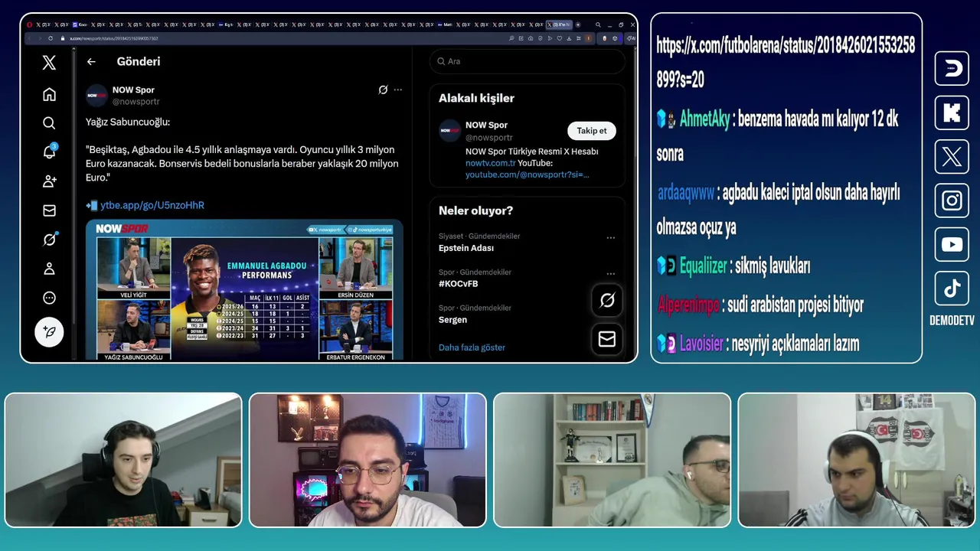
Task: Click the floating messages envelope button
Action: point(607,338)
